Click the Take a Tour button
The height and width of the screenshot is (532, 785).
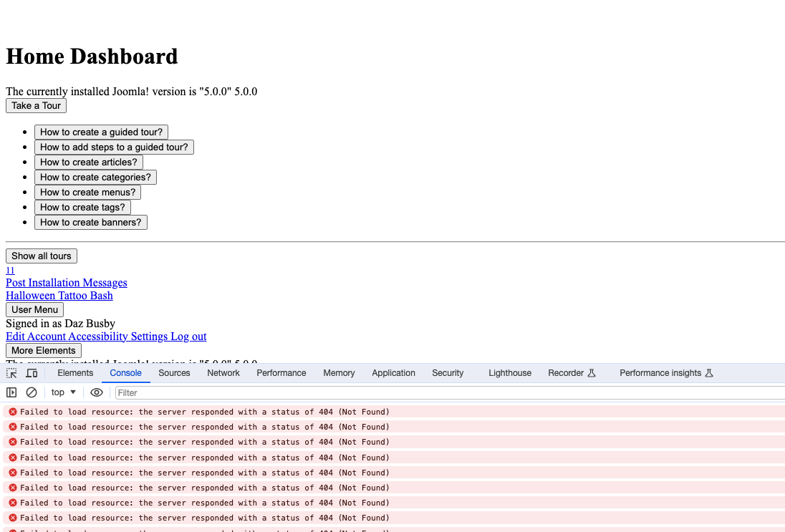36,105
